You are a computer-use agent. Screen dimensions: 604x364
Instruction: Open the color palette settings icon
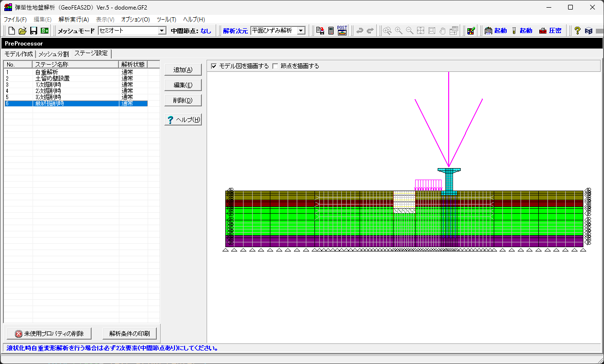(471, 31)
